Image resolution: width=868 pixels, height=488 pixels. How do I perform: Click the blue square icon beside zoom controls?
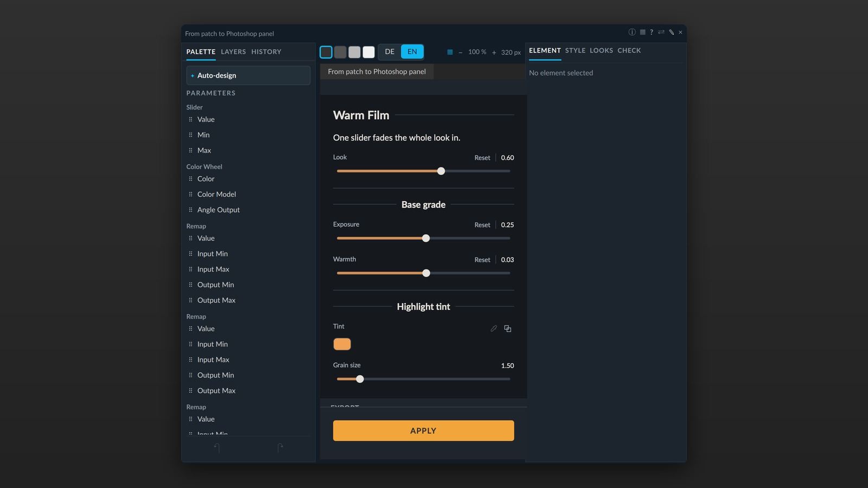coord(450,52)
